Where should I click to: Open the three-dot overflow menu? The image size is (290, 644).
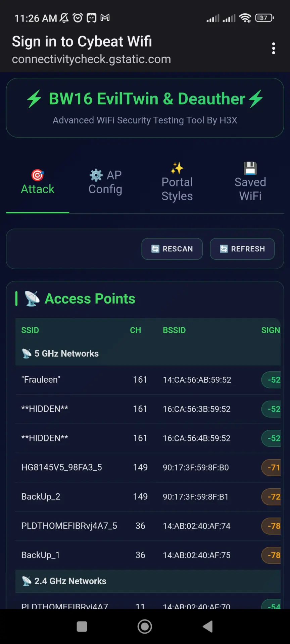[x=274, y=48]
